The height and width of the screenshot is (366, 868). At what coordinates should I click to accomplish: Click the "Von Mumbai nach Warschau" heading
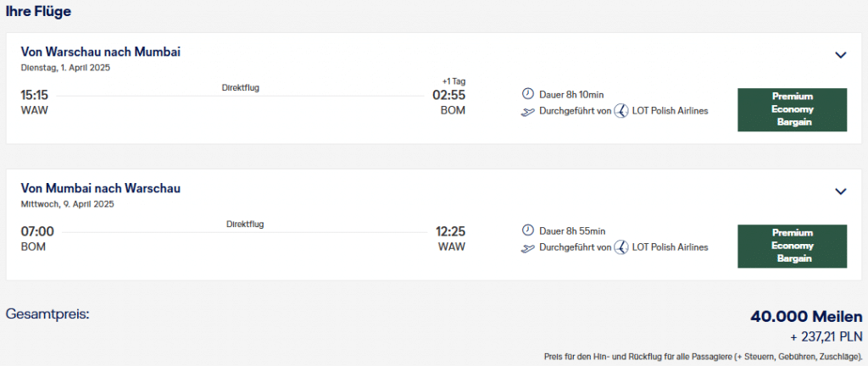pos(101,188)
